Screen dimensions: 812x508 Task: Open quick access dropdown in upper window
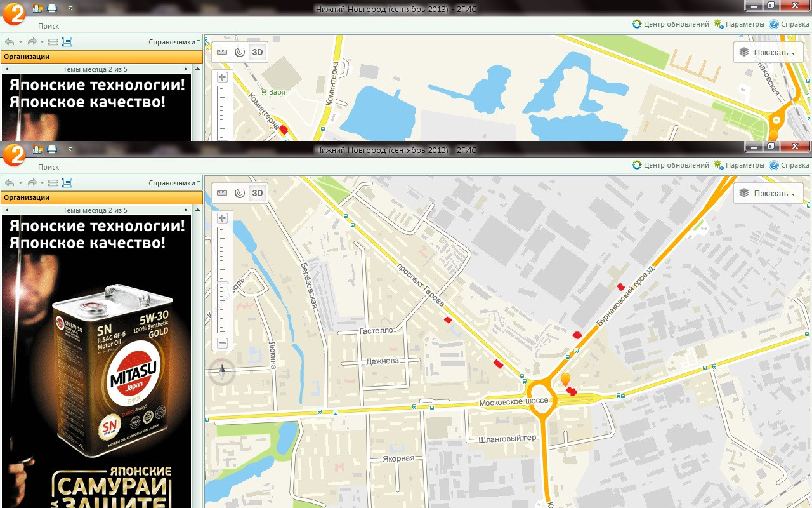coord(70,8)
